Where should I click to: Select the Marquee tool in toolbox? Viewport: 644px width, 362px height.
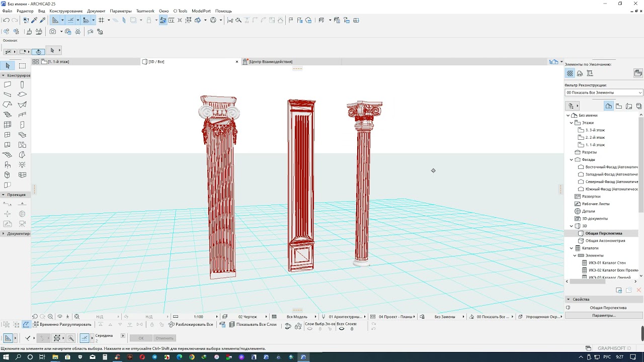coord(22,66)
